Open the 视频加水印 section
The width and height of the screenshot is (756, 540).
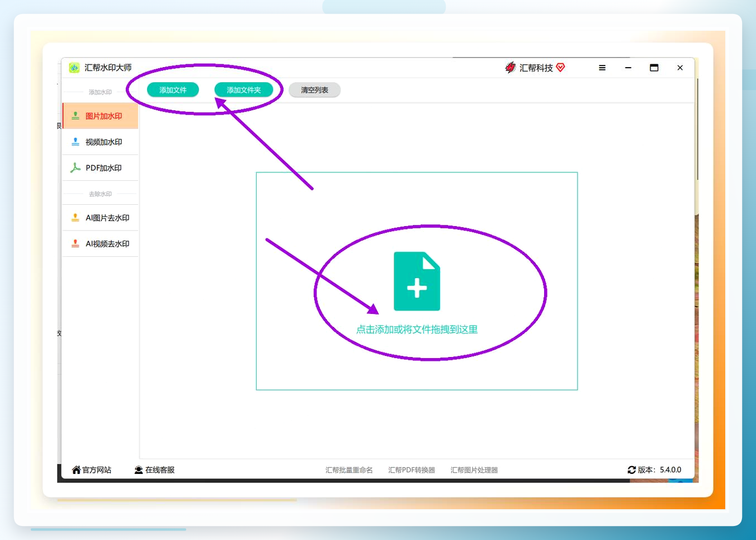(x=101, y=142)
